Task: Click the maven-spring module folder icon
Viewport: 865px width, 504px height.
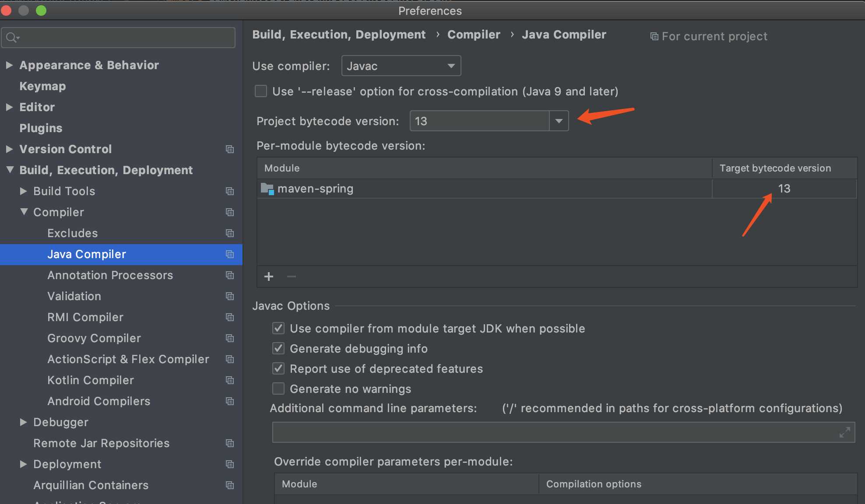Action: (267, 189)
